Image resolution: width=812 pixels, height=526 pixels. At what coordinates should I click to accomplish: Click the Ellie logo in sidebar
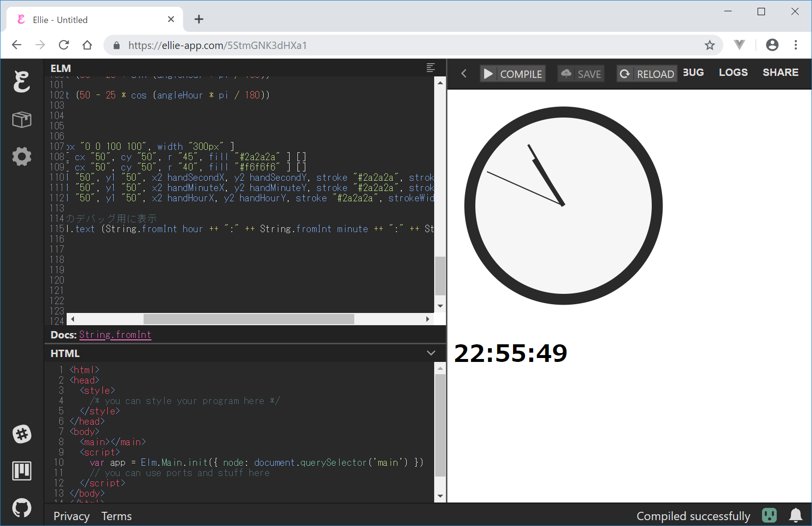coord(22,81)
